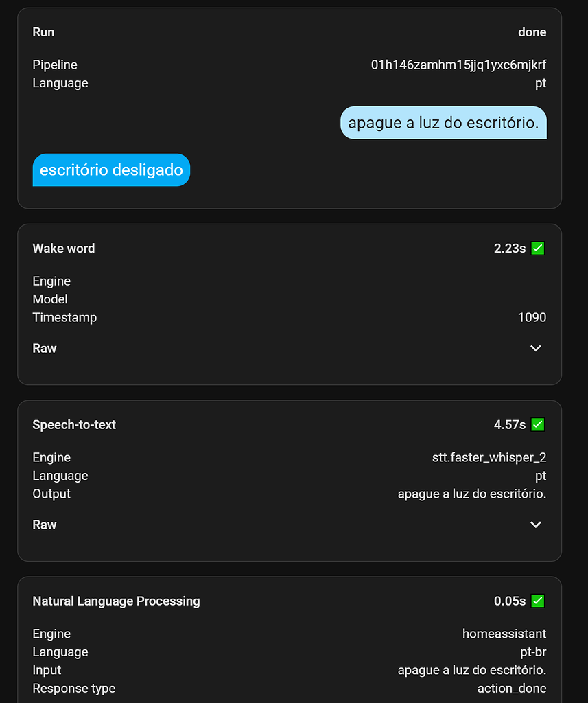Click the success checkmark in the Speech-to-text header
This screenshot has width=588, height=703.
coord(537,424)
